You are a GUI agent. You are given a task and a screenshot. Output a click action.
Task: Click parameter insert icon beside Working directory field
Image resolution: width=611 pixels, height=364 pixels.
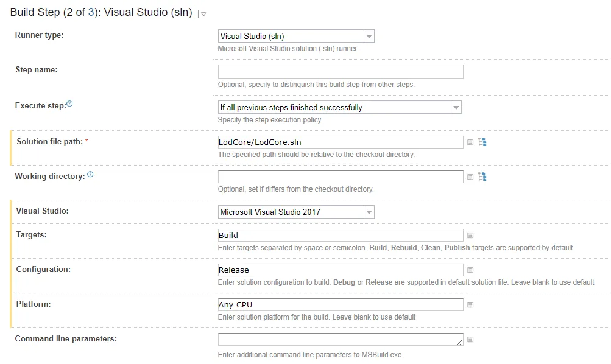470,177
